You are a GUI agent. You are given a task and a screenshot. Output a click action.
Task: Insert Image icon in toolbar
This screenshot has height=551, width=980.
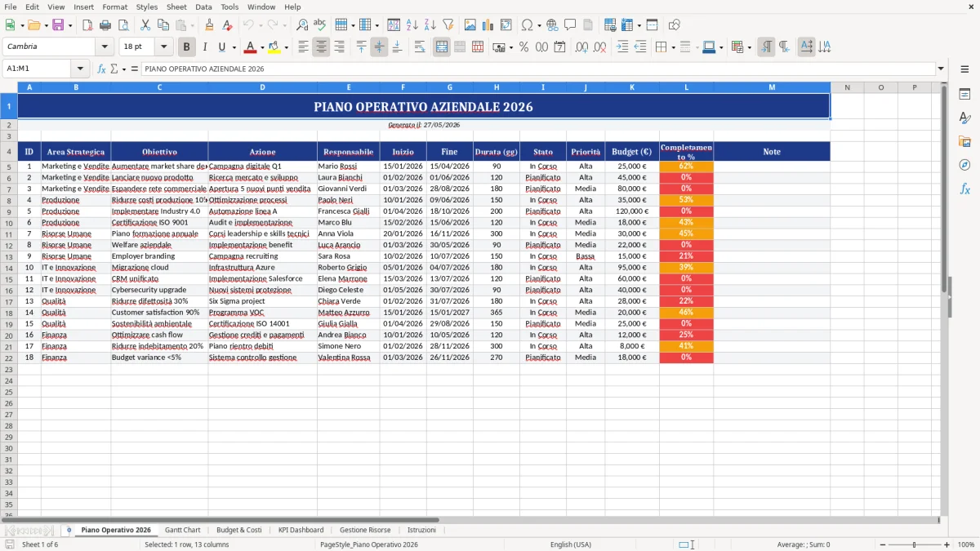[470, 25]
